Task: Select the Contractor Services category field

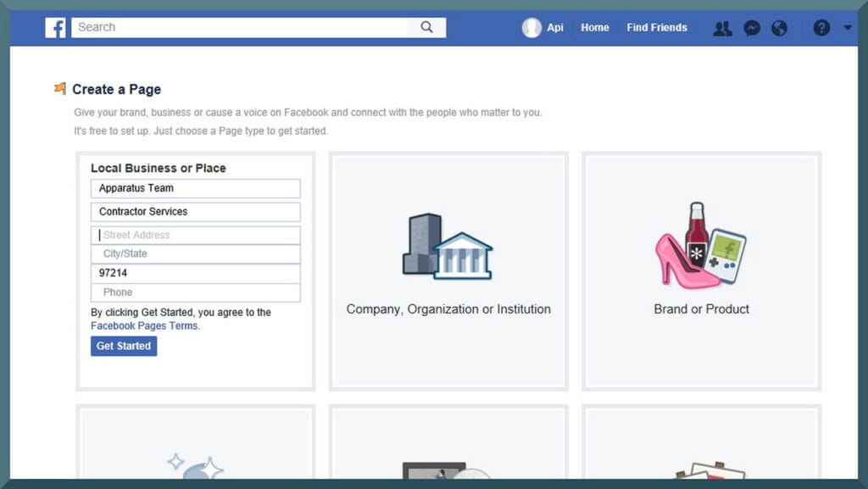Action: tap(196, 212)
